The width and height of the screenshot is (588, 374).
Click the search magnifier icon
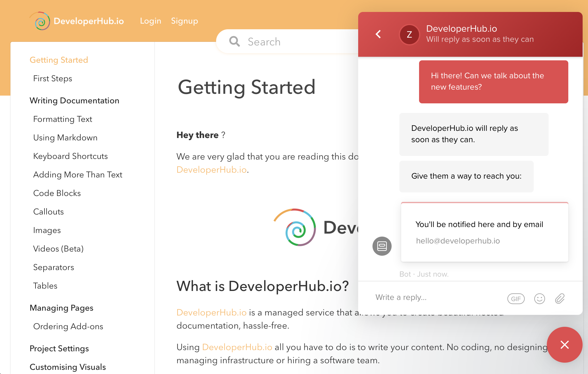pyautogui.click(x=235, y=42)
